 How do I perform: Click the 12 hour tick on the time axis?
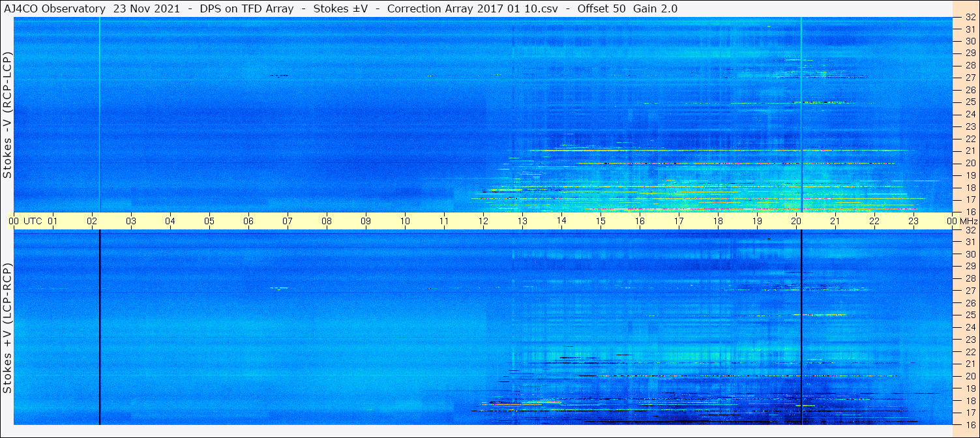click(x=483, y=221)
